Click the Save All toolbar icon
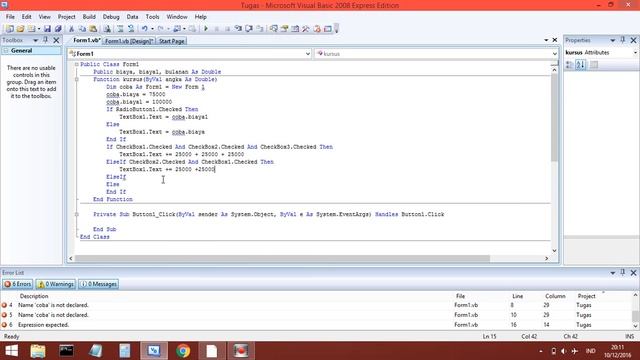The width and height of the screenshot is (640, 360). click(58, 29)
